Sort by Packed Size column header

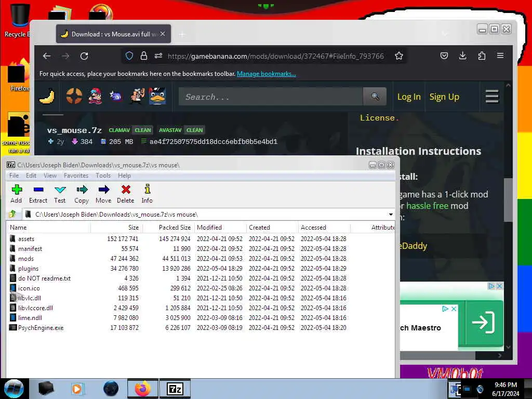click(168, 228)
